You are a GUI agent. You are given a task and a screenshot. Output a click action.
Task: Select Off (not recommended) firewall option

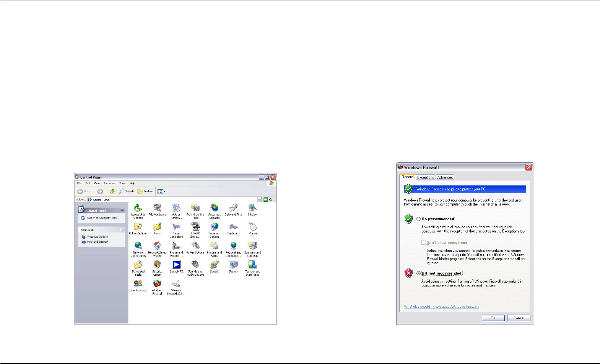418,273
